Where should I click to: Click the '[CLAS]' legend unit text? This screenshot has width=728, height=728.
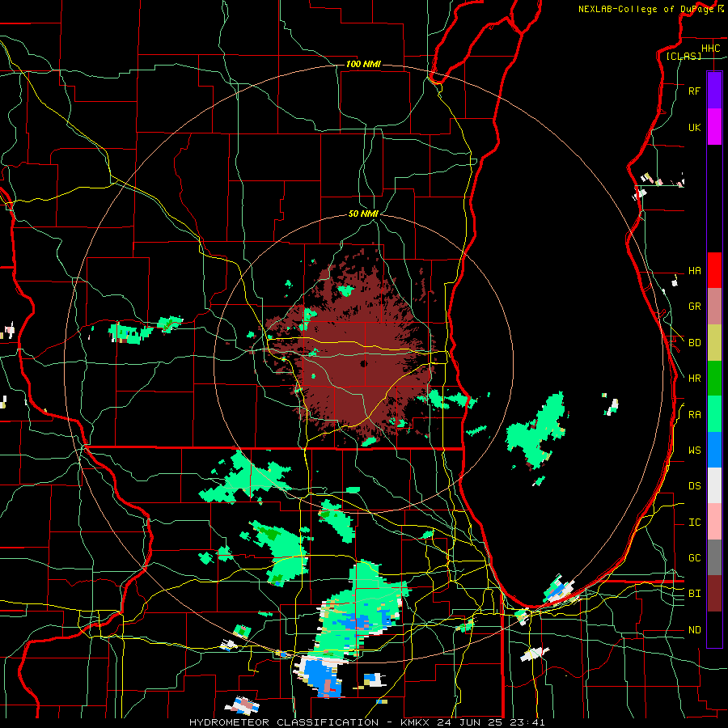684,56
